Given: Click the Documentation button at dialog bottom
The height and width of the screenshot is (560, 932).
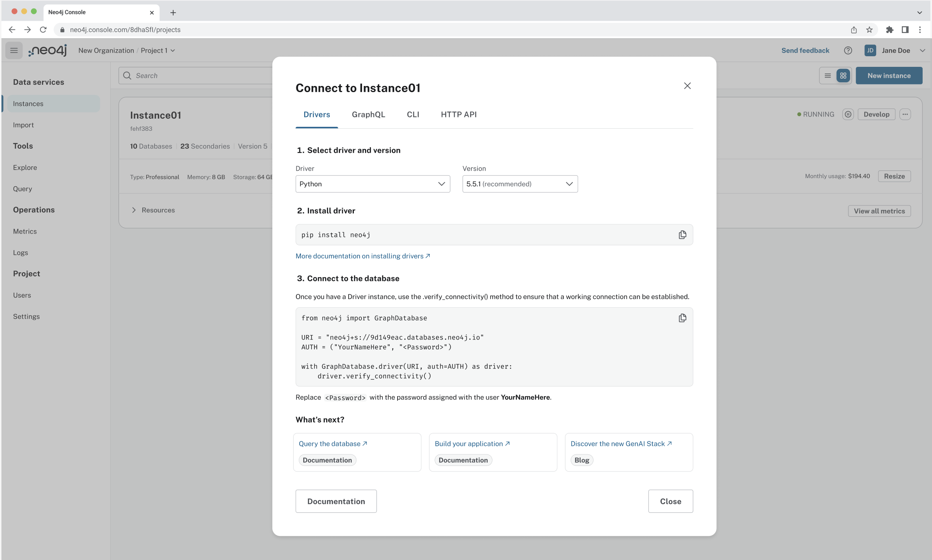Looking at the screenshot, I should (336, 501).
